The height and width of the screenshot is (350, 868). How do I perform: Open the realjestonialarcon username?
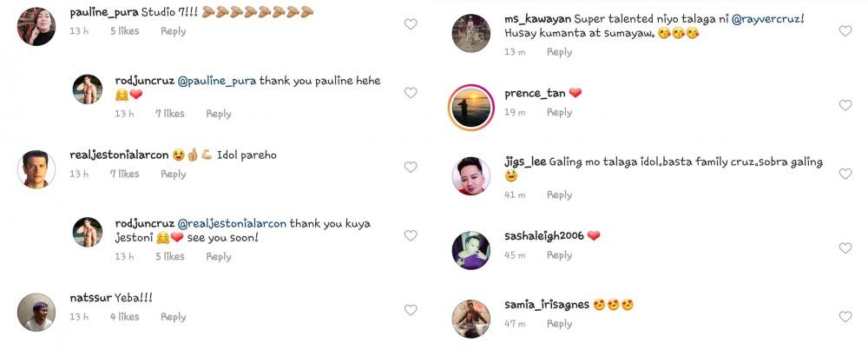(x=118, y=155)
